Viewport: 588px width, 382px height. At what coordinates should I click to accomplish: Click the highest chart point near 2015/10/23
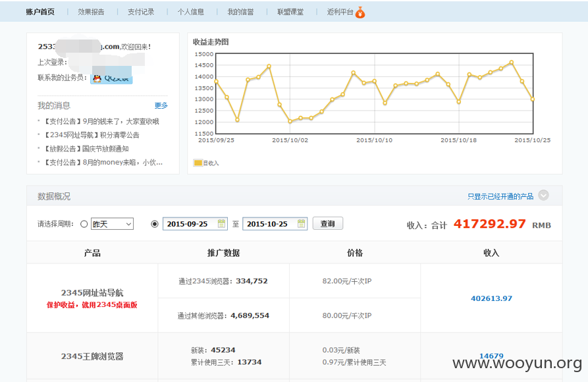(511, 63)
